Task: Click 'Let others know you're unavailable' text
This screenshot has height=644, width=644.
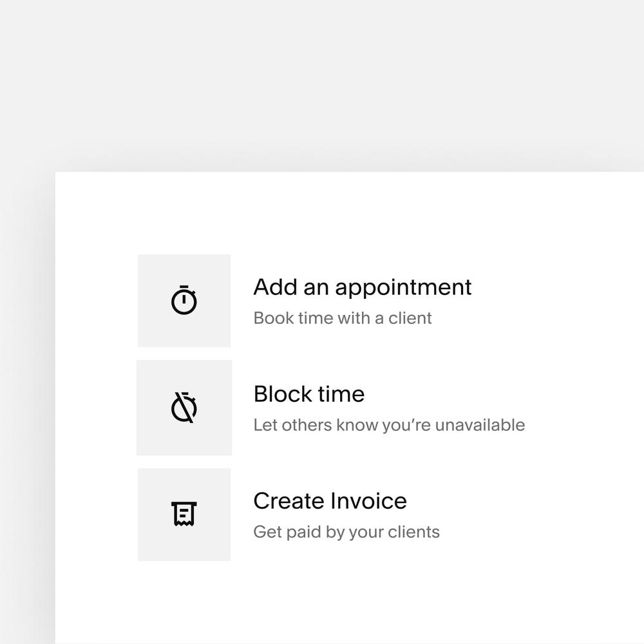Action: pos(388,425)
